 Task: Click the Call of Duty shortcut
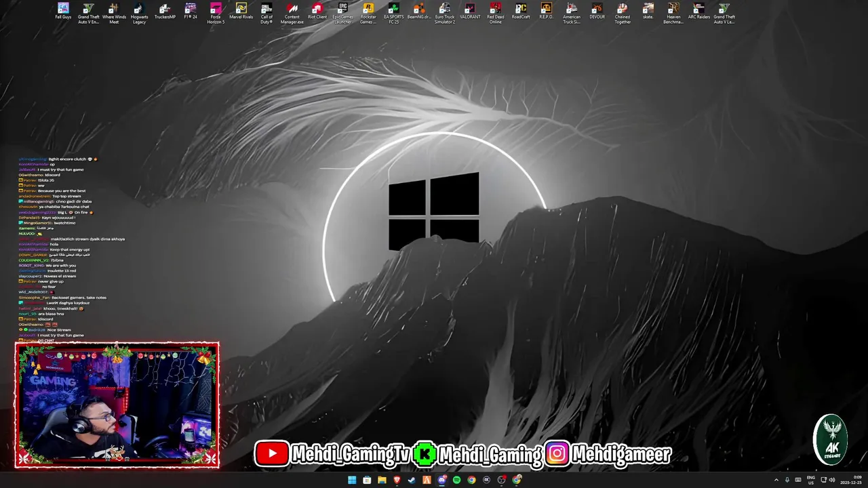(x=267, y=14)
